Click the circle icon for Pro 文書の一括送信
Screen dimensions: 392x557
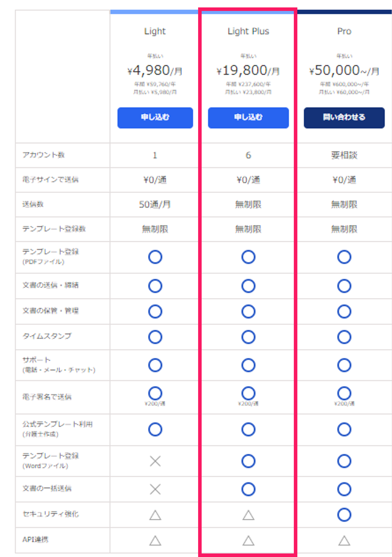tap(344, 489)
